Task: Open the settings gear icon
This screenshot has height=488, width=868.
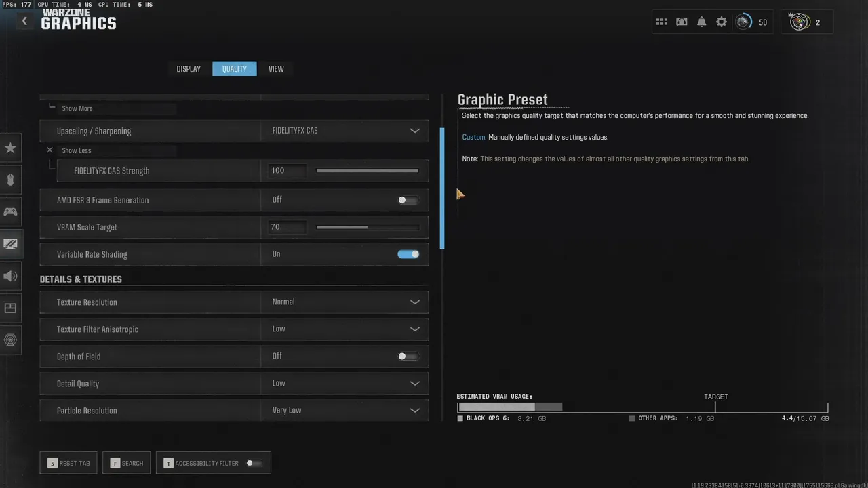Action: point(722,22)
